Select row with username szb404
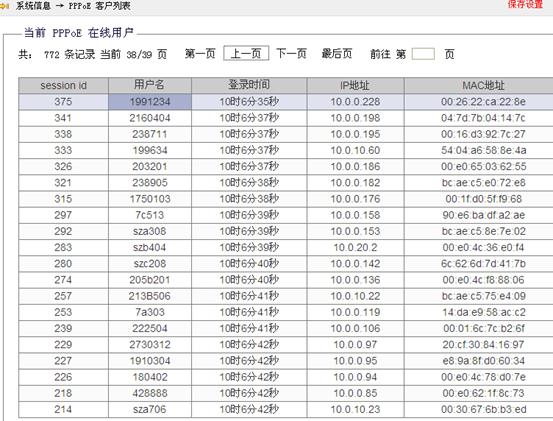The height and width of the screenshot is (421, 553). (286, 248)
